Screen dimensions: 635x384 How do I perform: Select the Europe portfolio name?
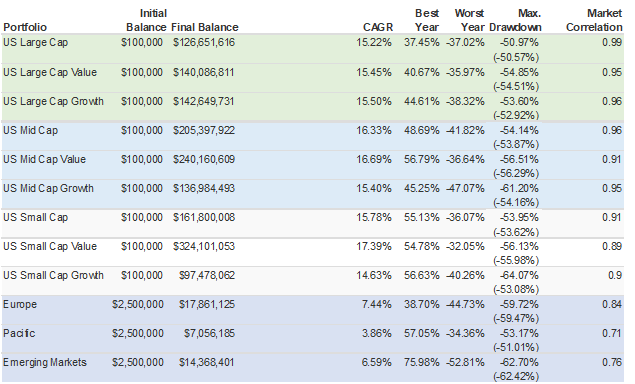[x=20, y=304]
